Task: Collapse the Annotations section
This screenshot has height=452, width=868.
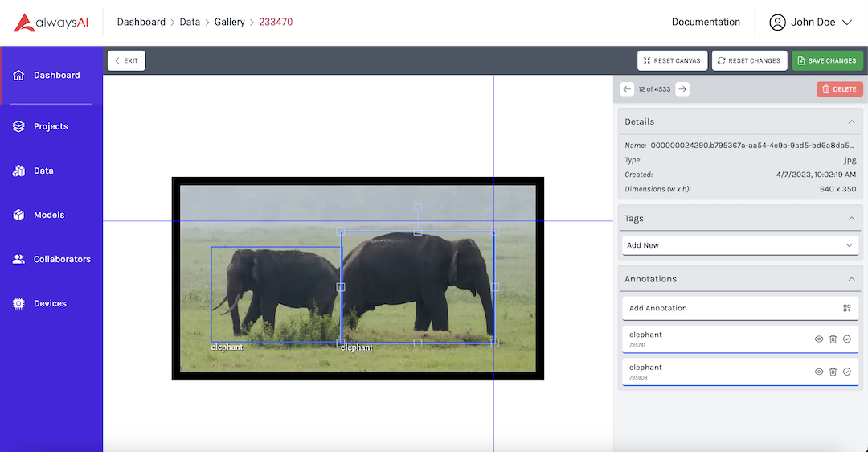Action: [x=851, y=279]
